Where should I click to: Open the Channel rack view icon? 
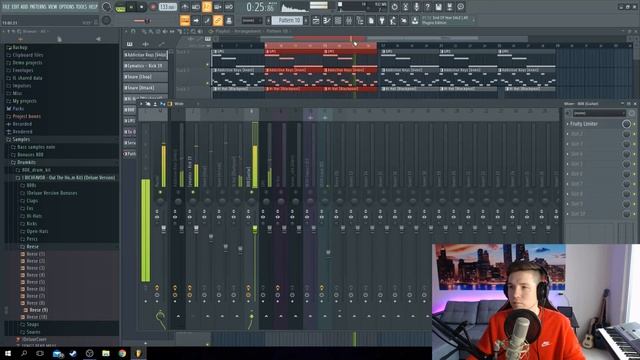(338, 20)
